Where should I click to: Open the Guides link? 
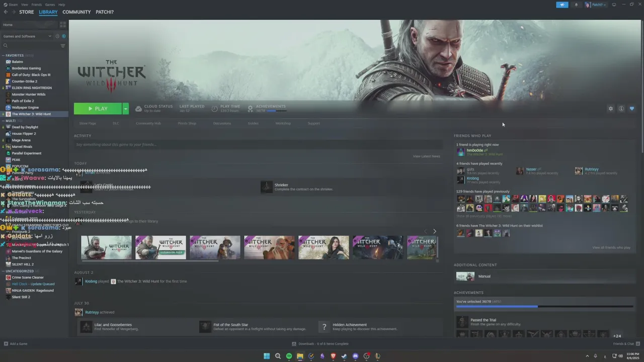(253, 123)
